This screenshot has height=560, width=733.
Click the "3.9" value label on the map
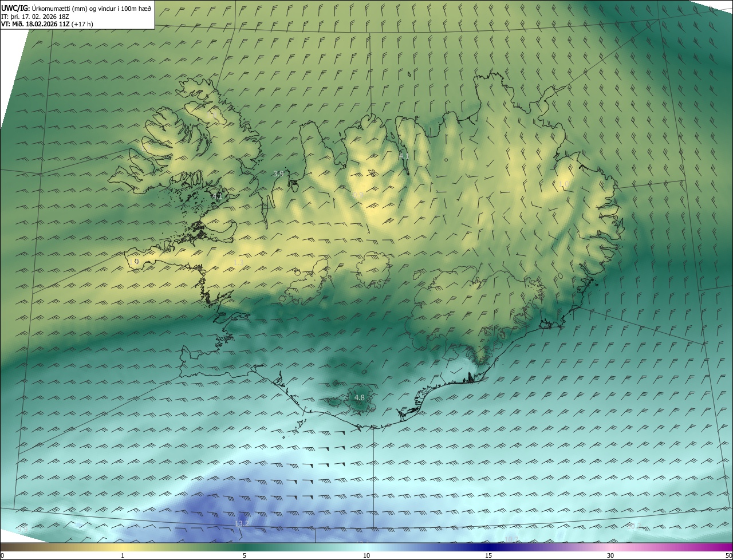278,173
